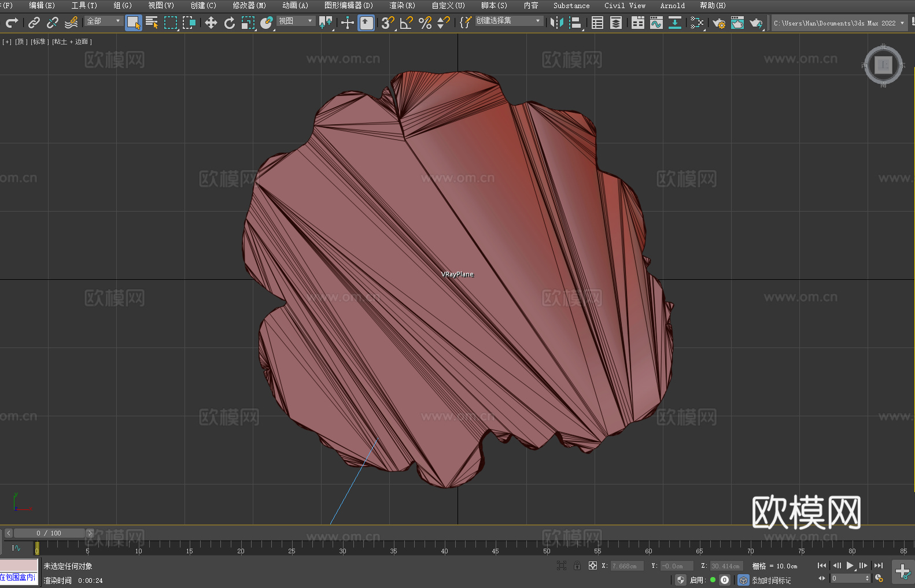The image size is (915, 588).
Task: Go to end of animation
Action: (x=879, y=565)
